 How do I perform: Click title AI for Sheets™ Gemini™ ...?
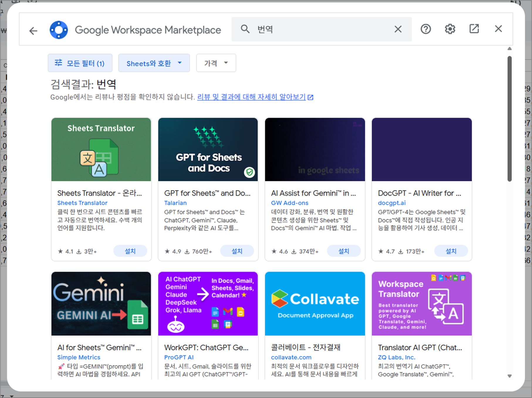pos(99,348)
